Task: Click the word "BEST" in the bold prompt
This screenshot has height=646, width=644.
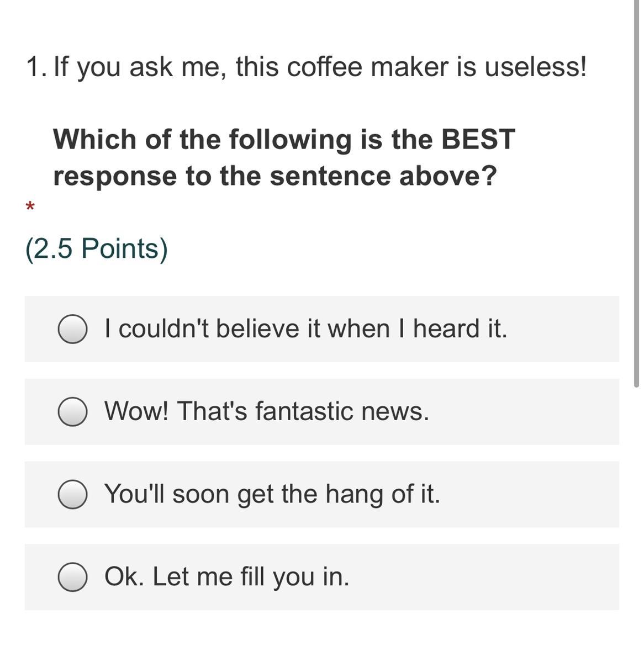Action: click(x=478, y=139)
